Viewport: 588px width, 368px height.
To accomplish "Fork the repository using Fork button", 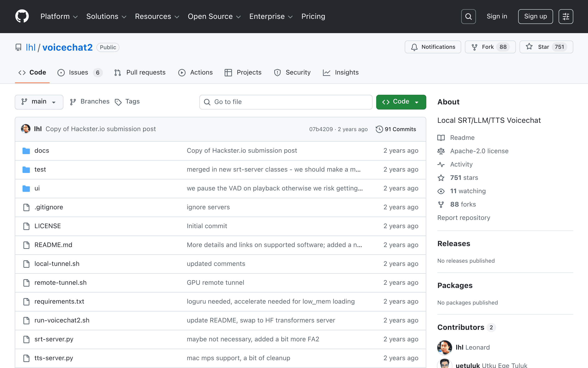I will pyautogui.click(x=490, y=47).
